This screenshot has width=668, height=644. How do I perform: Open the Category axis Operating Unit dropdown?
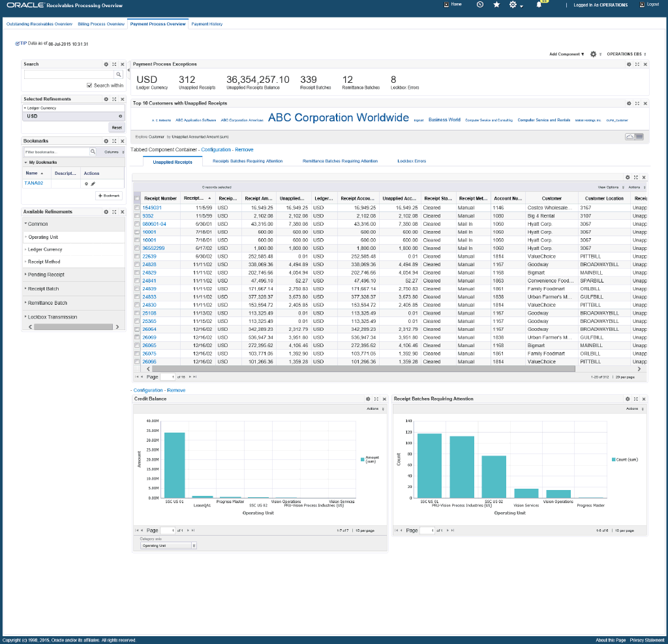click(168, 545)
